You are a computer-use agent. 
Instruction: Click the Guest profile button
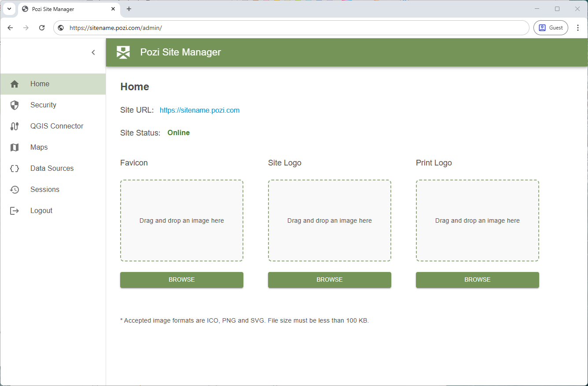[551, 27]
